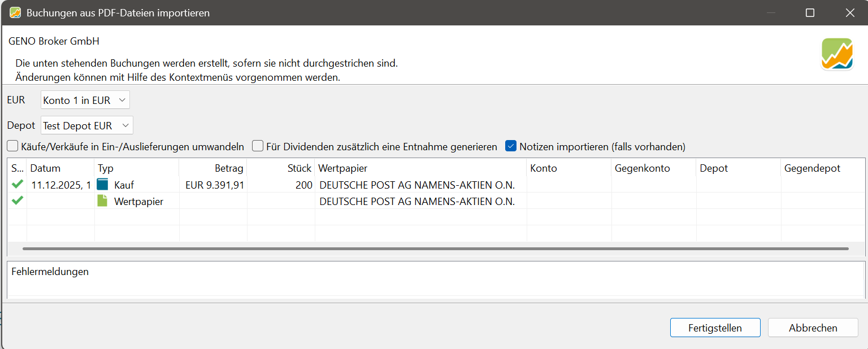This screenshot has width=868, height=349.
Task: Open the 'Konto 1 in EUR' account dropdown
Action: 85,100
